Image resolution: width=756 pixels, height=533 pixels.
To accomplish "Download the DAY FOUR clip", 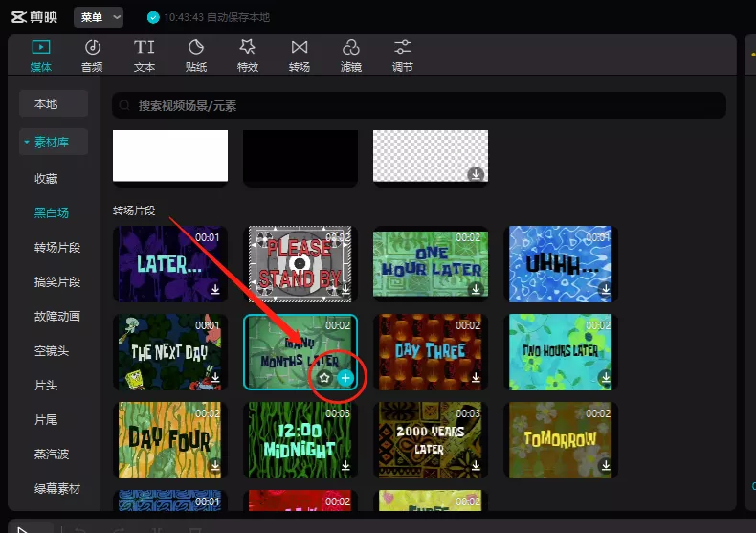I will pos(215,465).
